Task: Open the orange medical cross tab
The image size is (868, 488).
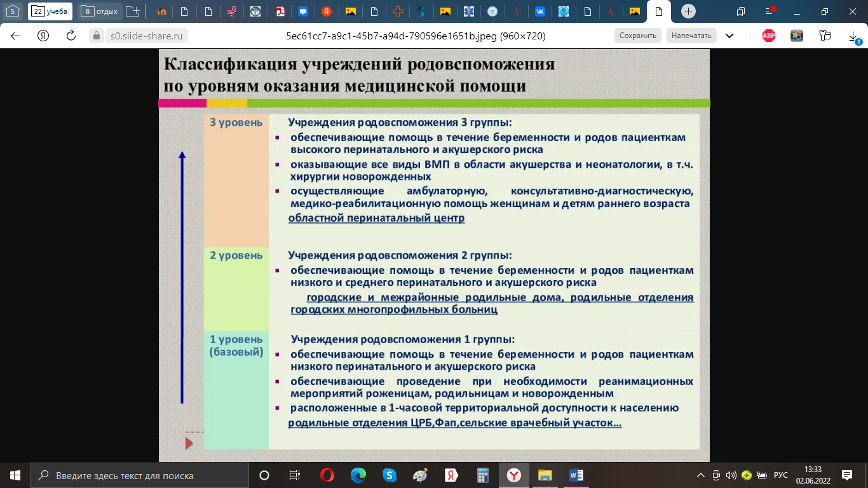Action: [x=398, y=11]
